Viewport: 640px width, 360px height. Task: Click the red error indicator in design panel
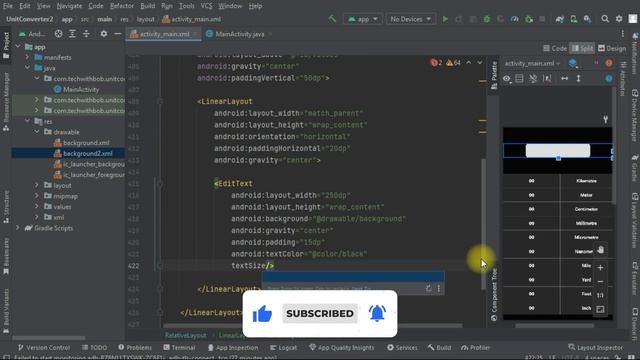click(x=609, y=63)
